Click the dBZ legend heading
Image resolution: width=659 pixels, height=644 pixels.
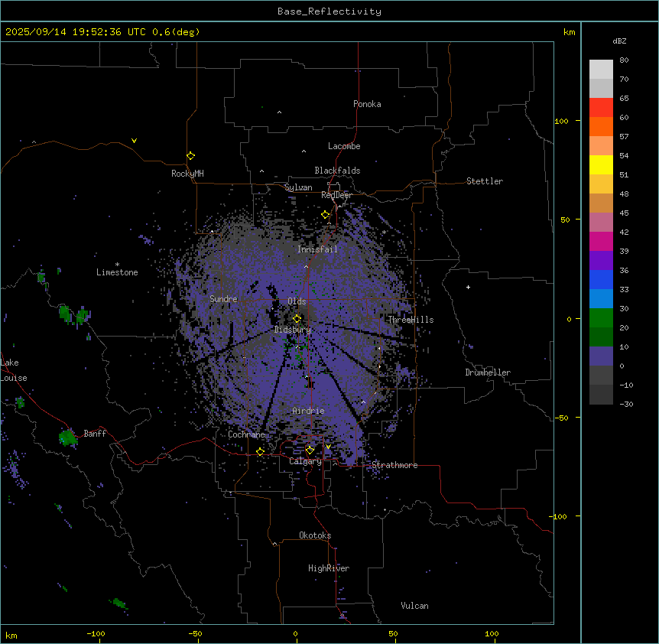tap(619, 41)
